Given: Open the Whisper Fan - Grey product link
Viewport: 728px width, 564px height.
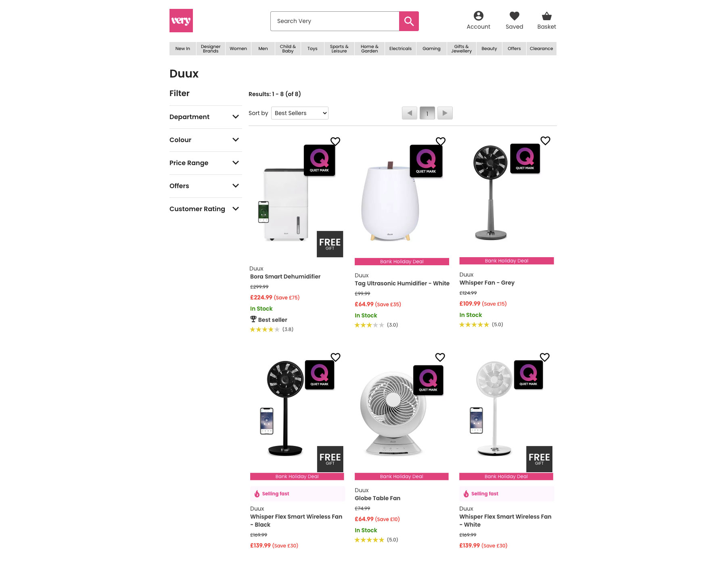Looking at the screenshot, I should [487, 283].
